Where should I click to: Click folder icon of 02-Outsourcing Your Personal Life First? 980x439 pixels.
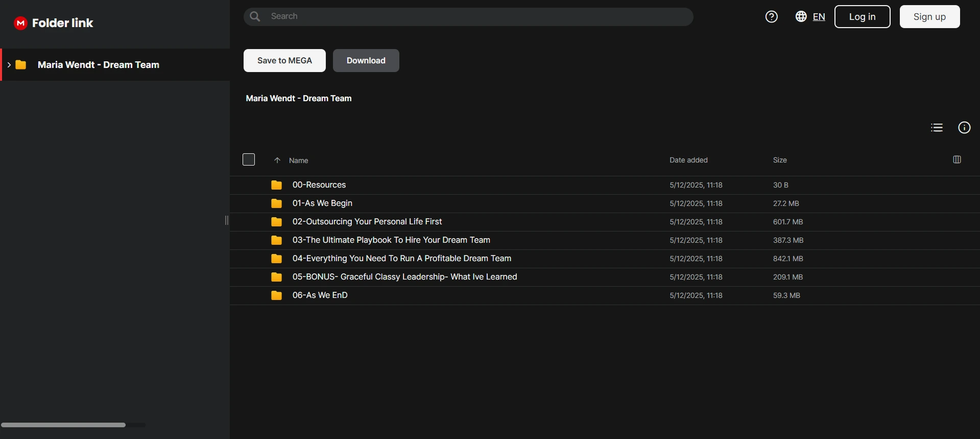point(276,222)
